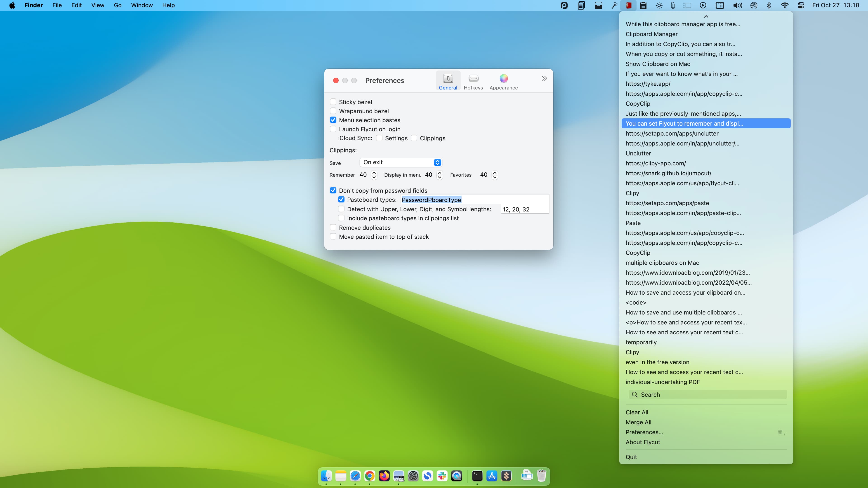Open Slack from the Dock
Image resolution: width=868 pixels, height=488 pixels.
pyautogui.click(x=442, y=476)
